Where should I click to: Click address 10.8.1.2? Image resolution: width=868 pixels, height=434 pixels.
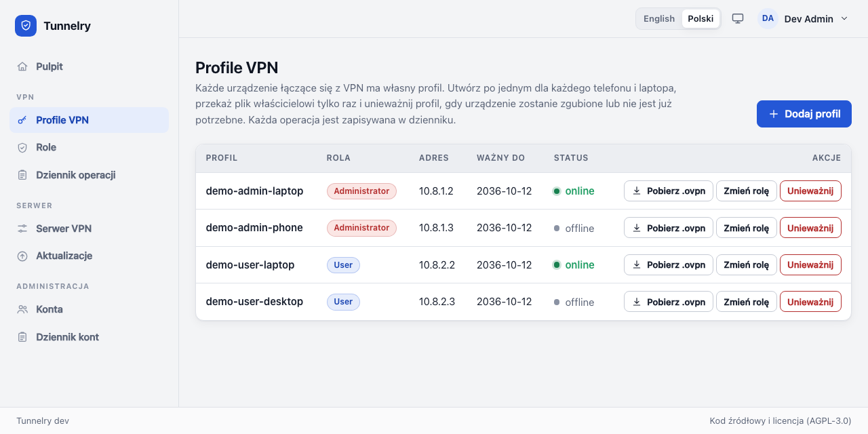click(x=436, y=191)
